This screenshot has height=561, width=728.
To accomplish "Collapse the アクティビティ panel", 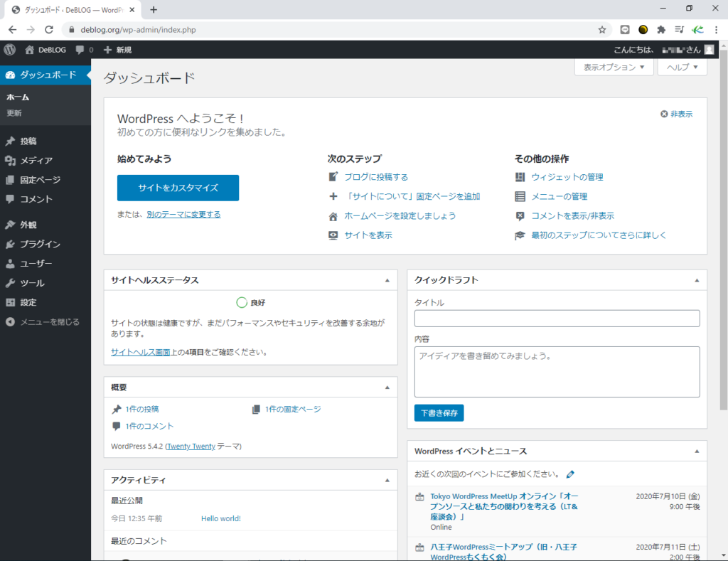I will [x=387, y=480].
